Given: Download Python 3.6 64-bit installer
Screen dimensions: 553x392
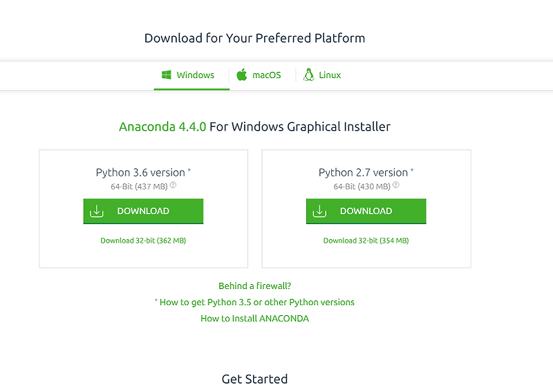Looking at the screenshot, I should click(143, 211).
